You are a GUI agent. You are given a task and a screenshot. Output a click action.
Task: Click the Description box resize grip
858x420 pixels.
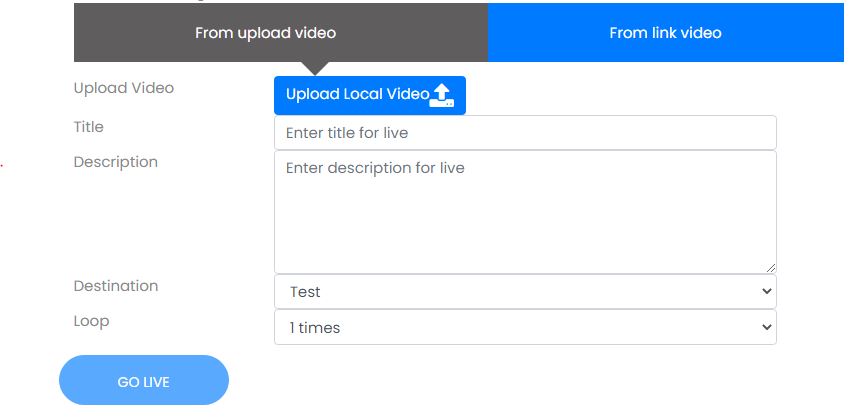click(x=770, y=267)
